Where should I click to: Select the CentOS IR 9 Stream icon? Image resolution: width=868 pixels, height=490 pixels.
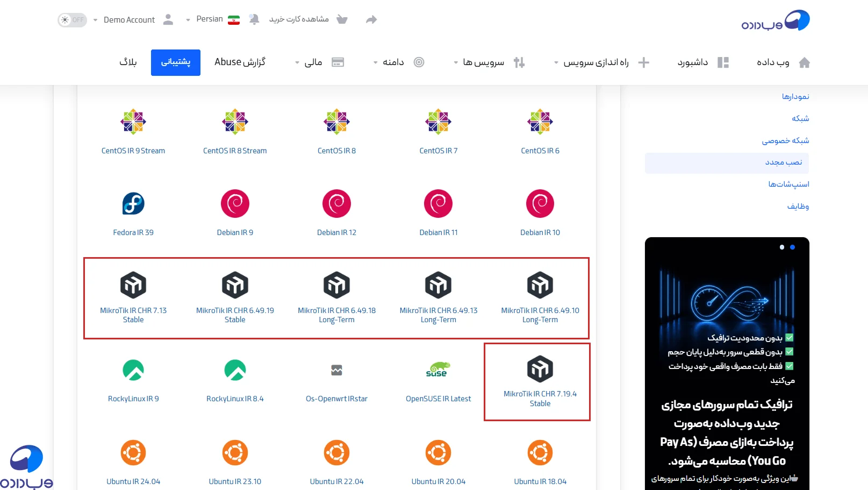(x=133, y=122)
